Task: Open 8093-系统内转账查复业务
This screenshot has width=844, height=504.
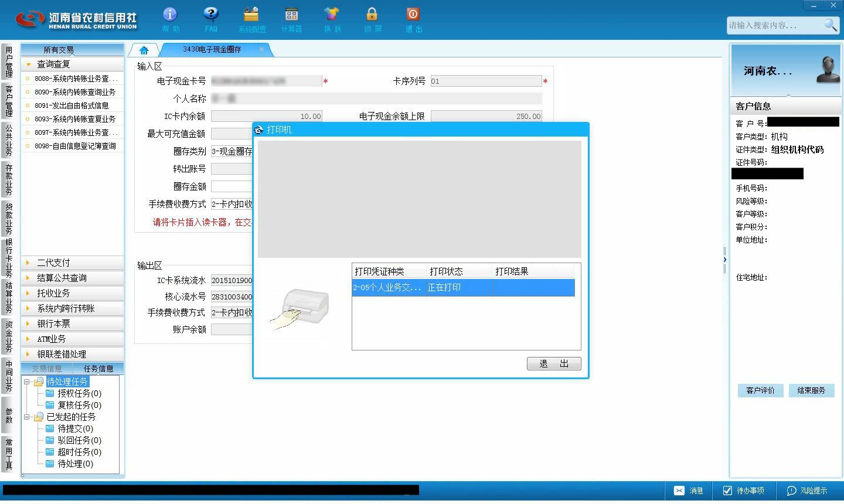Action: pyautogui.click(x=73, y=119)
